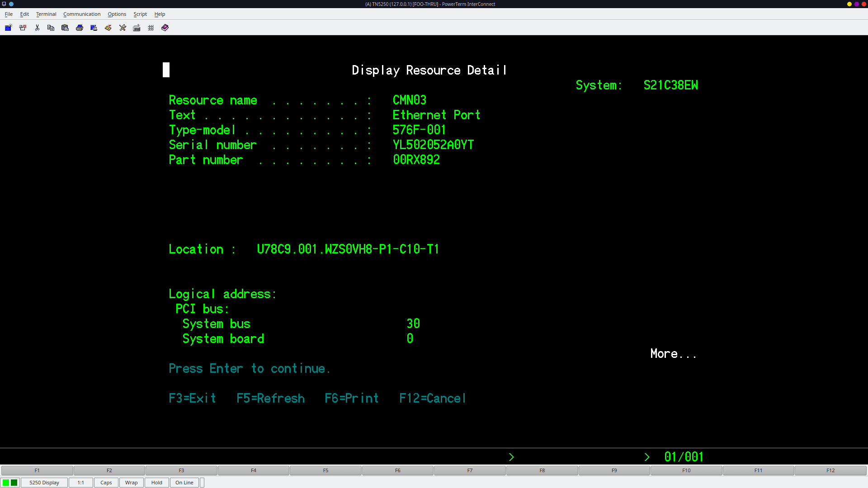The width and height of the screenshot is (868, 488).
Task: Print the screen with the printer icon
Action: (x=80, y=28)
